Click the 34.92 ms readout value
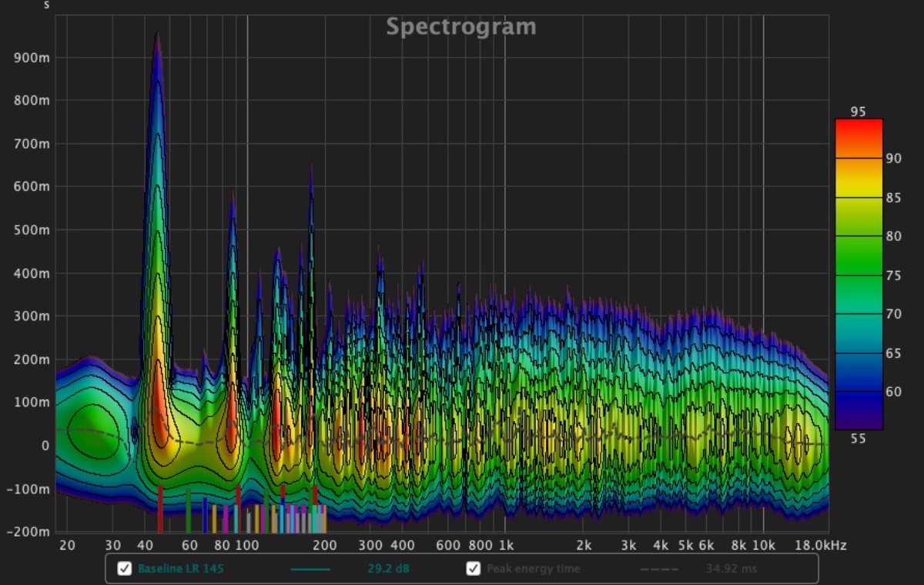Viewport: 924px width, 585px height. [x=731, y=569]
